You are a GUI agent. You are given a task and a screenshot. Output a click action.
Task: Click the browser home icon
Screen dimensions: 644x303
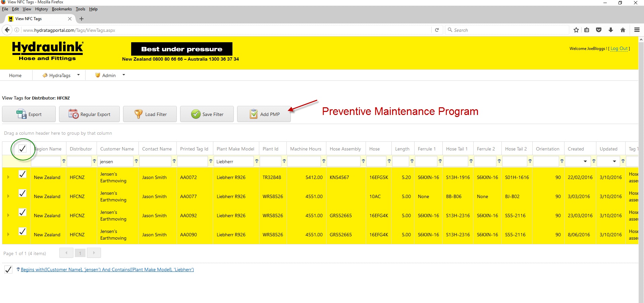(623, 30)
